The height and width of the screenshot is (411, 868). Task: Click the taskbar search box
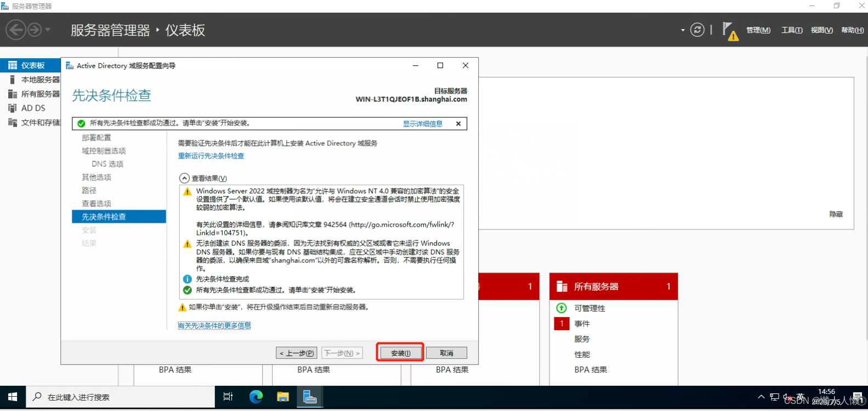tap(121, 397)
